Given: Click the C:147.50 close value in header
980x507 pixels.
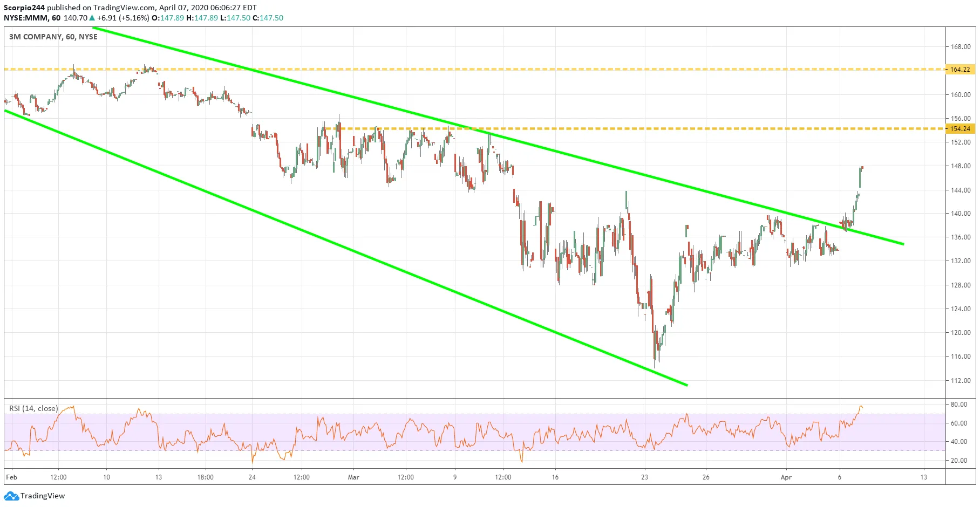Looking at the screenshot, I should [x=268, y=18].
